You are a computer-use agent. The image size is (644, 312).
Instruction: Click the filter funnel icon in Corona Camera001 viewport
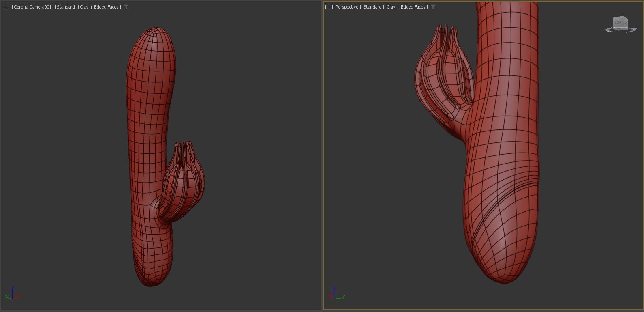pos(126,7)
